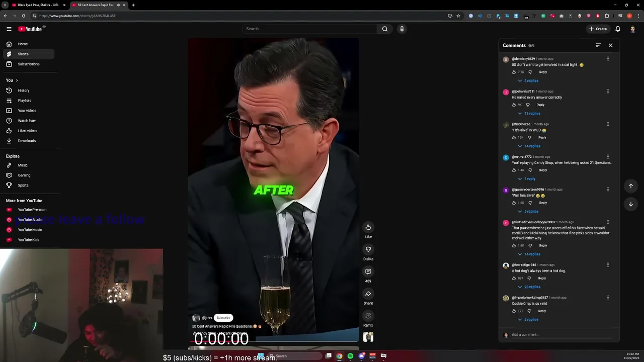Expand 5 replies under @gwenrobertson9396
The width and height of the screenshot is (644, 362).
pyautogui.click(x=528, y=211)
